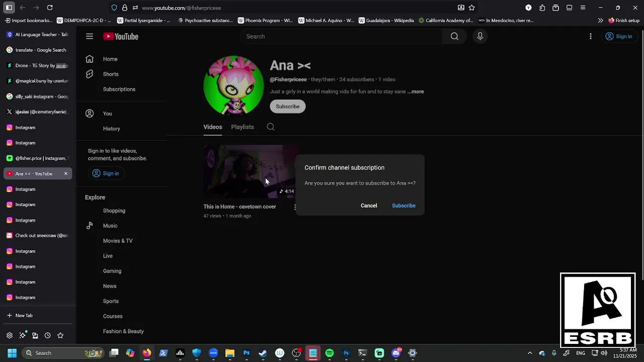
Task: Open Spotify from the taskbar
Action: [x=330, y=353]
